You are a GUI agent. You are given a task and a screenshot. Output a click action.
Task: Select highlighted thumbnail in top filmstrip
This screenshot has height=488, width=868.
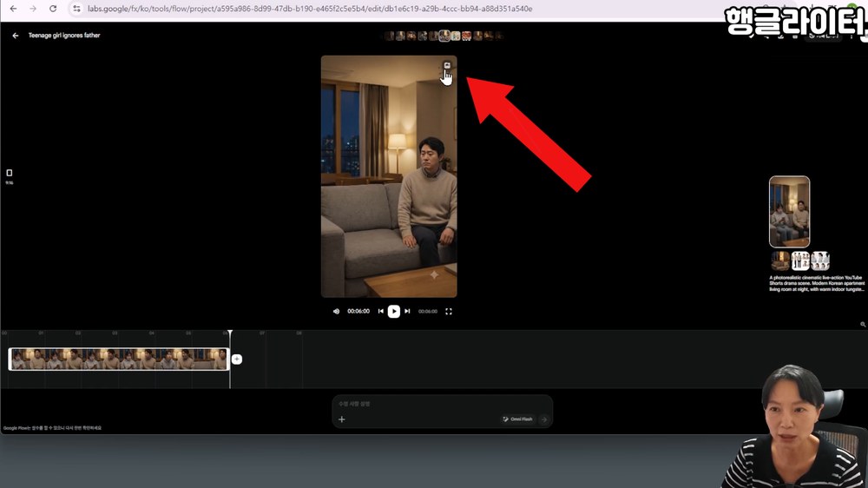click(444, 36)
